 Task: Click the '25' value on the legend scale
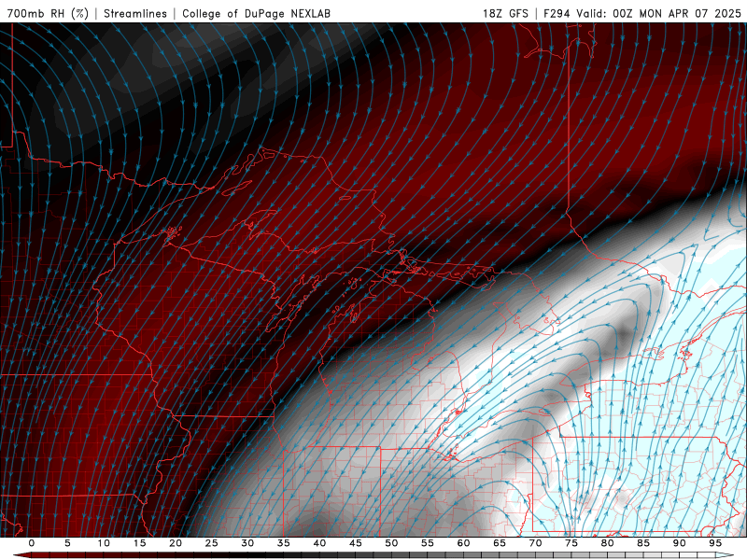pos(212,543)
